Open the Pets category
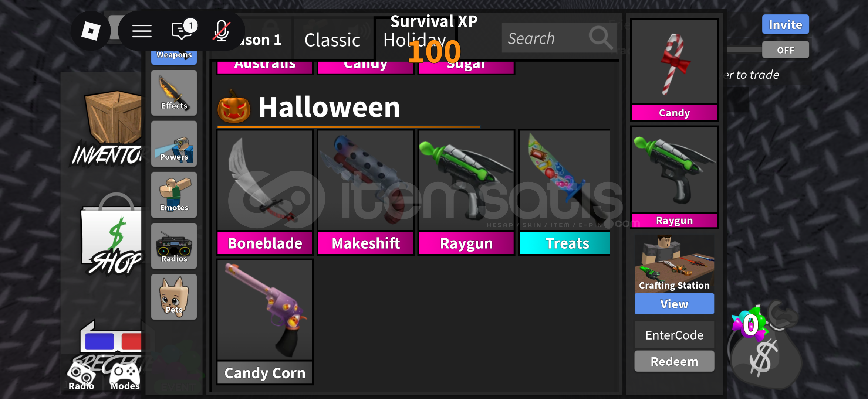868x399 pixels. [174, 297]
